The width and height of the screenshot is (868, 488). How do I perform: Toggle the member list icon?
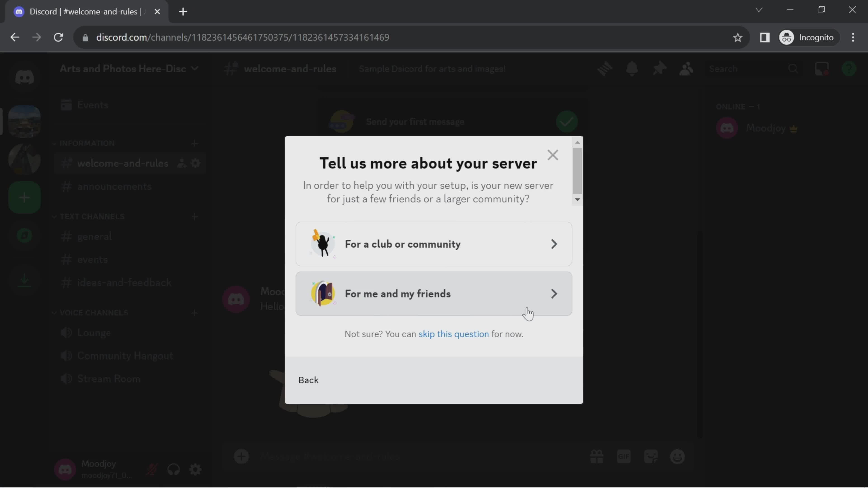[686, 69]
